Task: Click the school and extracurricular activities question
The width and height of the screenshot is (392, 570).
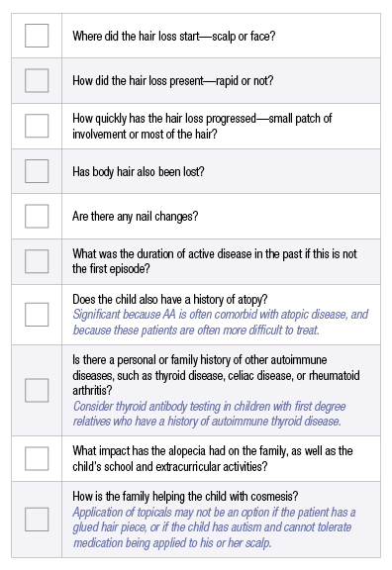Action: click(x=213, y=458)
